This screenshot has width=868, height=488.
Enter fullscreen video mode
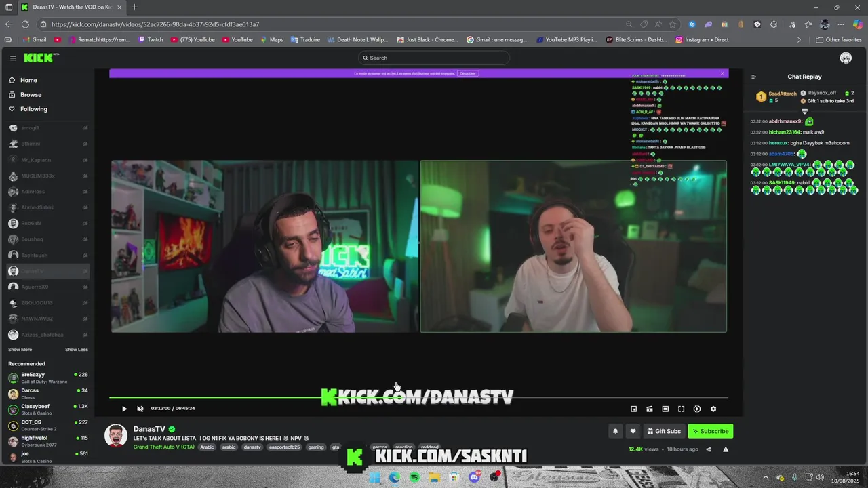tap(682, 409)
